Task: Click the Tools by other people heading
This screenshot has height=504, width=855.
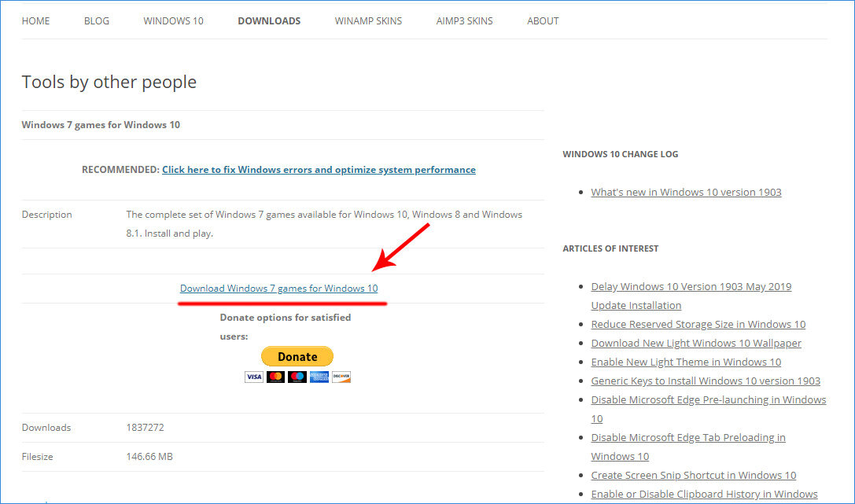Action: click(109, 82)
